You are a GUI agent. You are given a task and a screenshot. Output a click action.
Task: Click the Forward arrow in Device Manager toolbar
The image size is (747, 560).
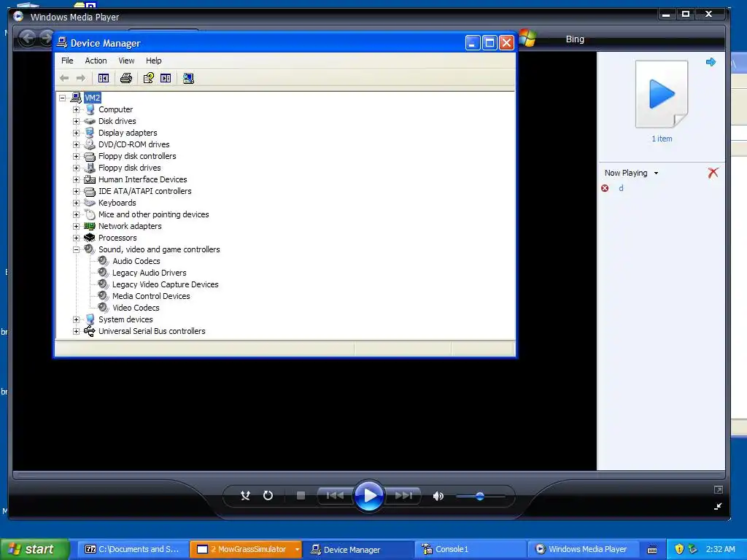[x=81, y=78]
